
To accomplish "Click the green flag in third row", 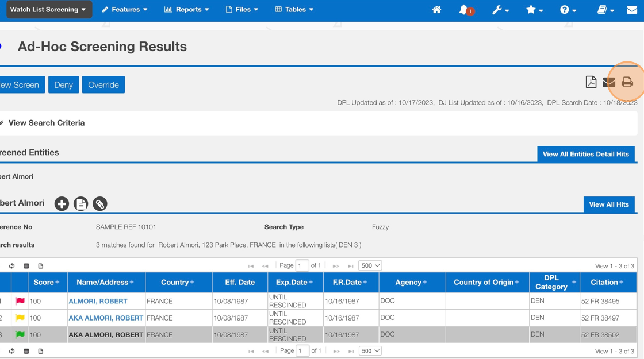I will tap(20, 334).
